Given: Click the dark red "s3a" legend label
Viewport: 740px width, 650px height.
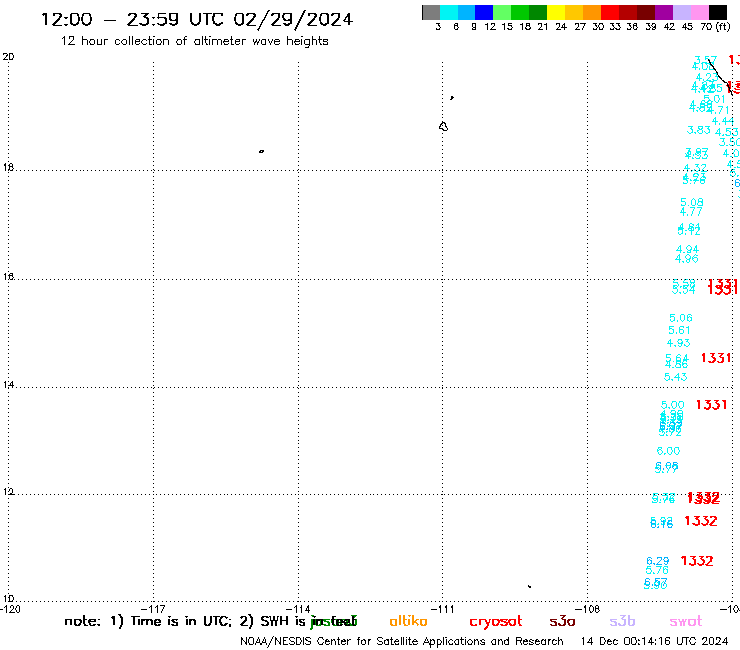Looking at the screenshot, I should click(x=562, y=621).
